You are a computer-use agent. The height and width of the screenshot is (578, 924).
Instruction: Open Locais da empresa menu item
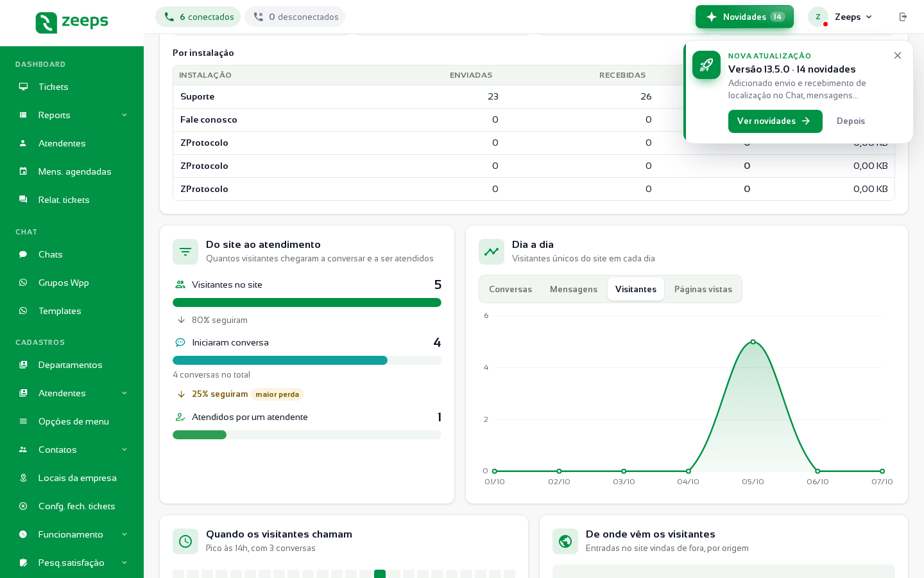pyautogui.click(x=72, y=478)
